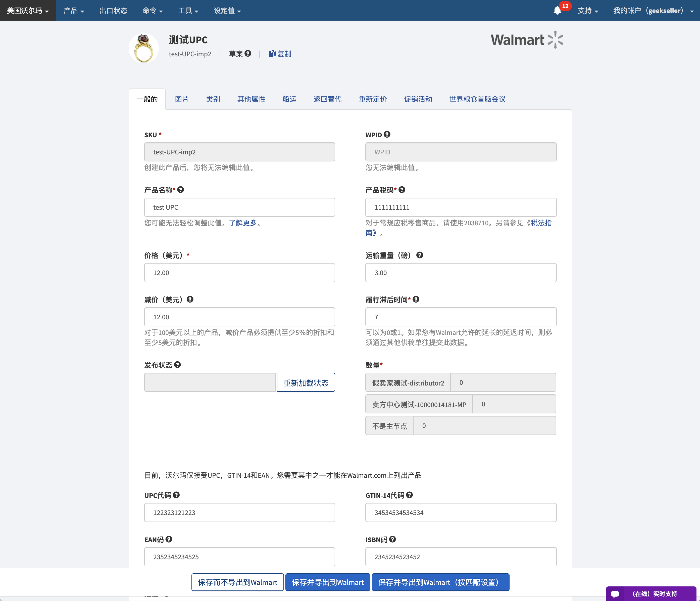
Task: Click the test-UPC-imp2 SKU text in header
Action: [190, 54]
